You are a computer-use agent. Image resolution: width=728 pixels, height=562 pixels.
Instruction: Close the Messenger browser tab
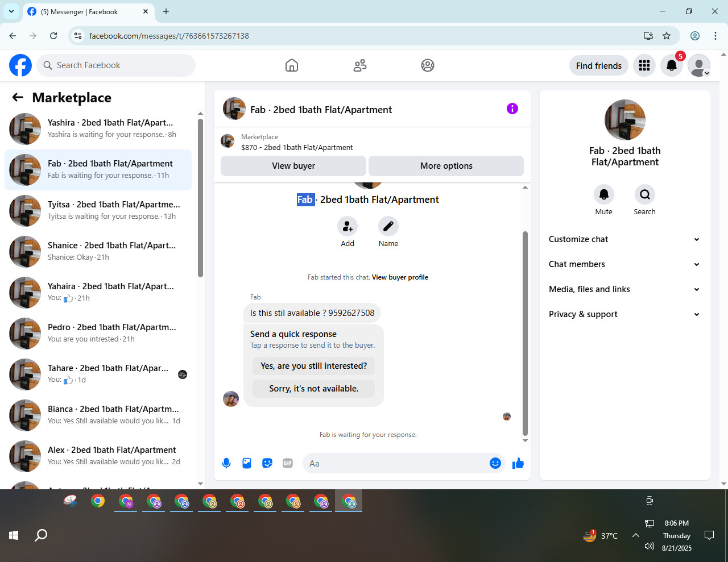146,11
